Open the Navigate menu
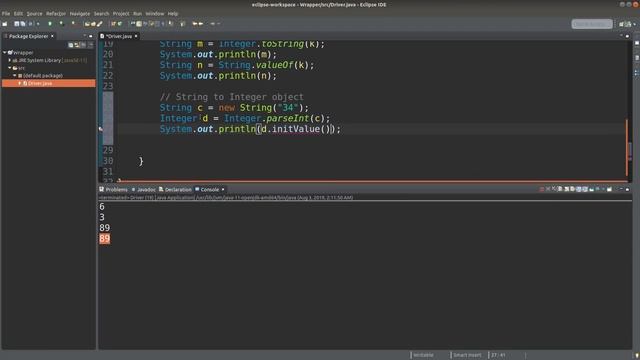 pos(80,13)
